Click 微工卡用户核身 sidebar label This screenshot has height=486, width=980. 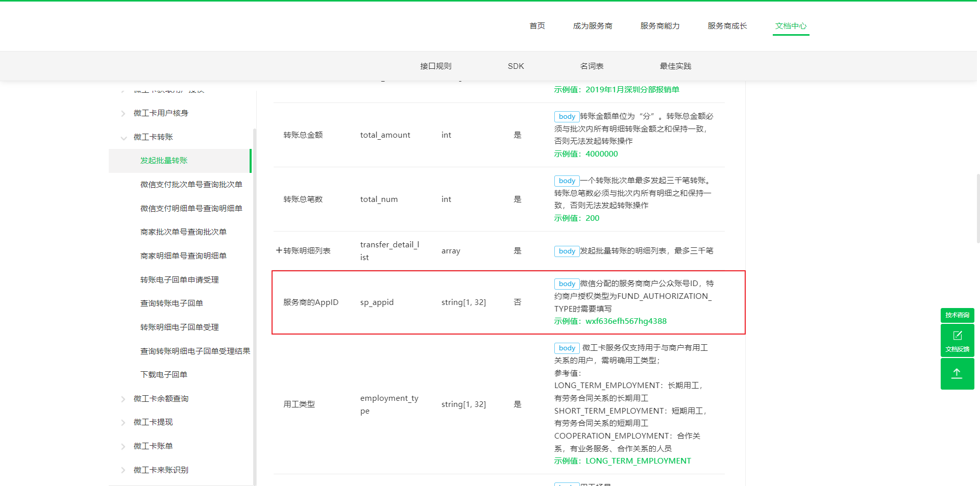(161, 113)
